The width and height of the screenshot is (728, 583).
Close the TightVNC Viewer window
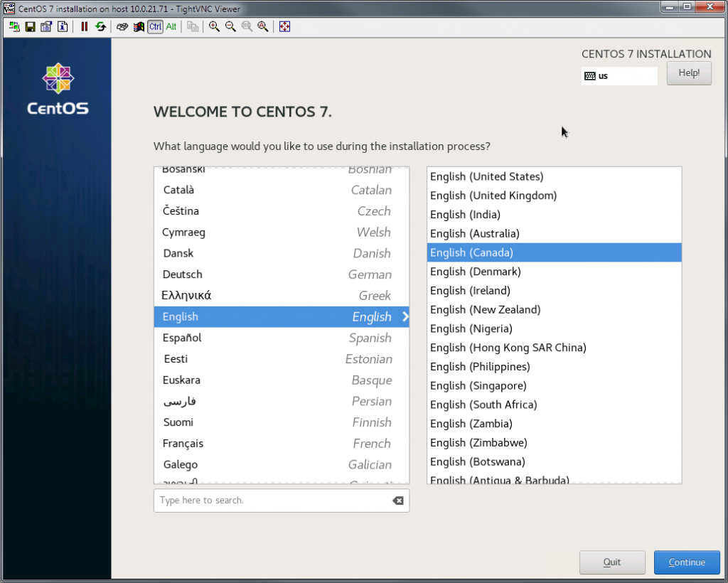tap(710, 7)
